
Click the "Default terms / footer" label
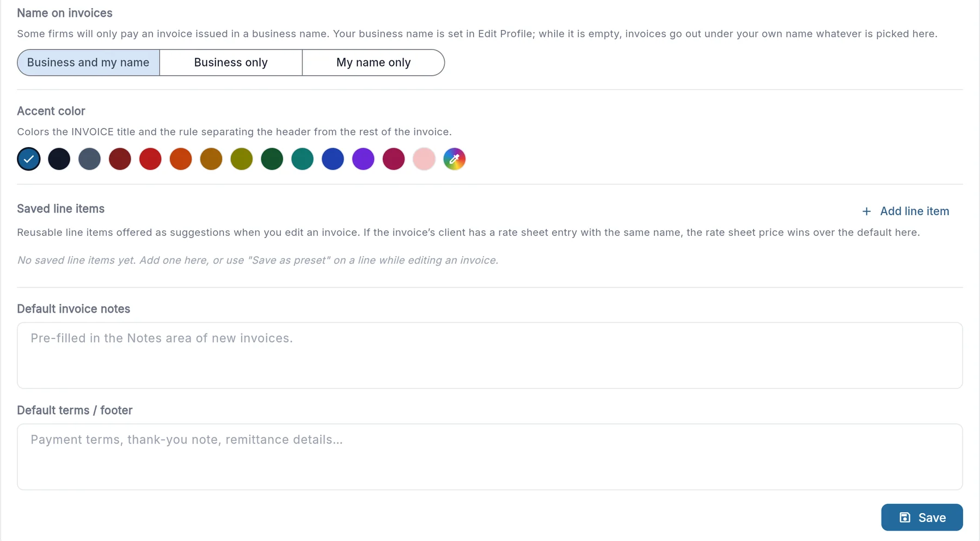[x=75, y=410]
